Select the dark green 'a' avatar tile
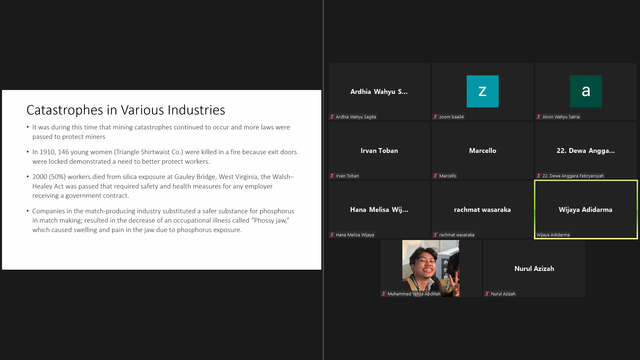Screen dimensions: 640x360 click(586, 91)
